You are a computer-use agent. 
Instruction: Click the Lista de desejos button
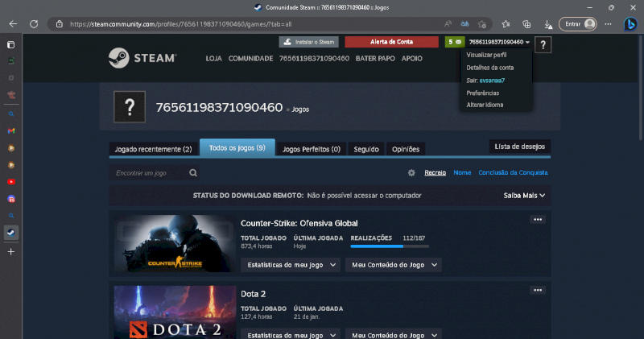pyautogui.click(x=519, y=147)
